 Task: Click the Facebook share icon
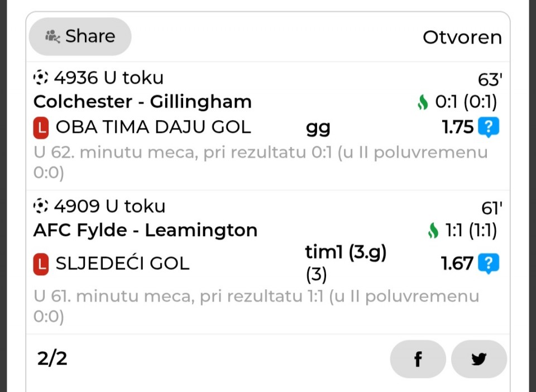coord(418,359)
